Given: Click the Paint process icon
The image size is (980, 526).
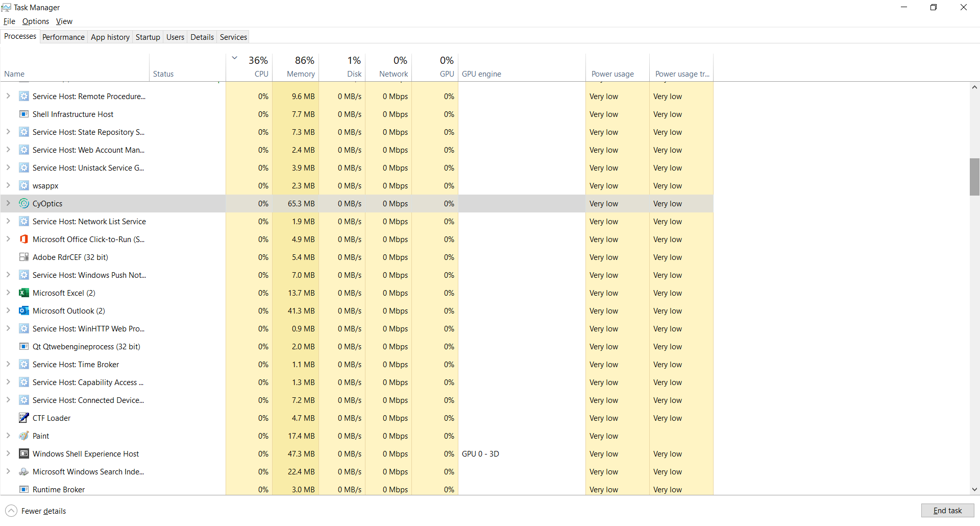Looking at the screenshot, I should click(x=24, y=436).
